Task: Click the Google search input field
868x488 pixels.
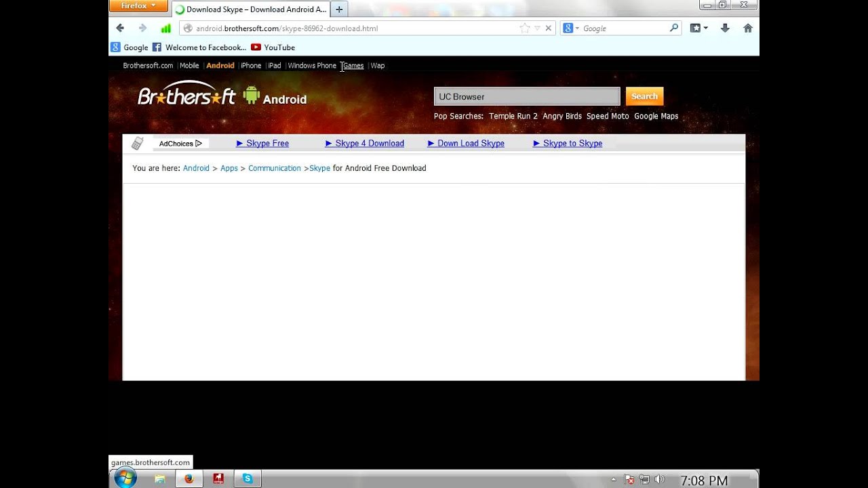Action: 624,28
